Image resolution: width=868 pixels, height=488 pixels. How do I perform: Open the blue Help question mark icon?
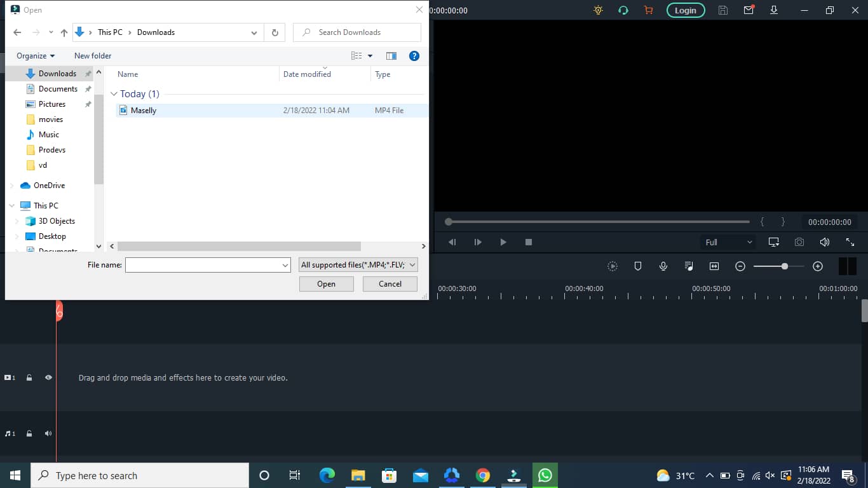414,56
